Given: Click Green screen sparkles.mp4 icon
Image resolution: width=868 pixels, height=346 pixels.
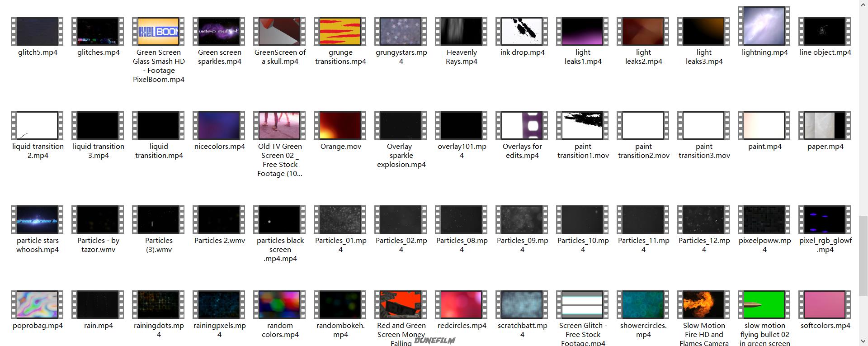Looking at the screenshot, I should [x=219, y=32].
